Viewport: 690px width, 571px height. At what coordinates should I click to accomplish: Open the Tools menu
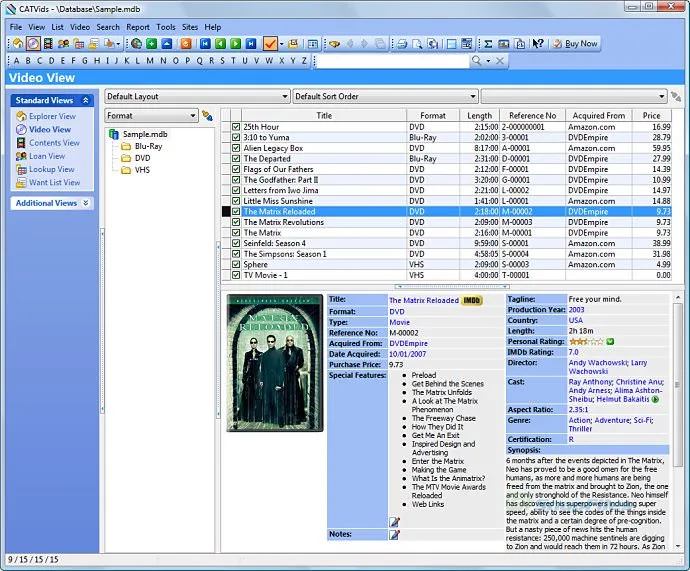[x=166, y=27]
